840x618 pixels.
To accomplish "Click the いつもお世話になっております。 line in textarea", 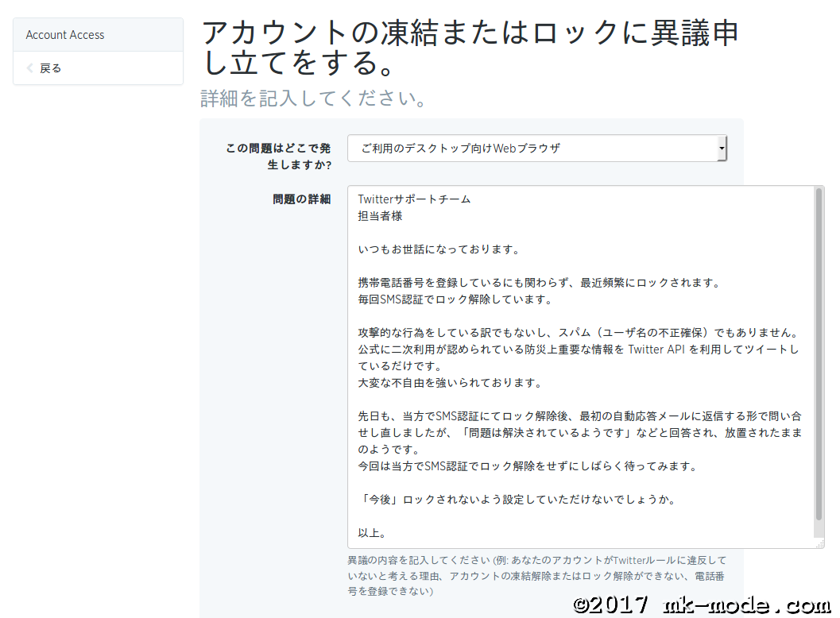I will tap(438, 249).
